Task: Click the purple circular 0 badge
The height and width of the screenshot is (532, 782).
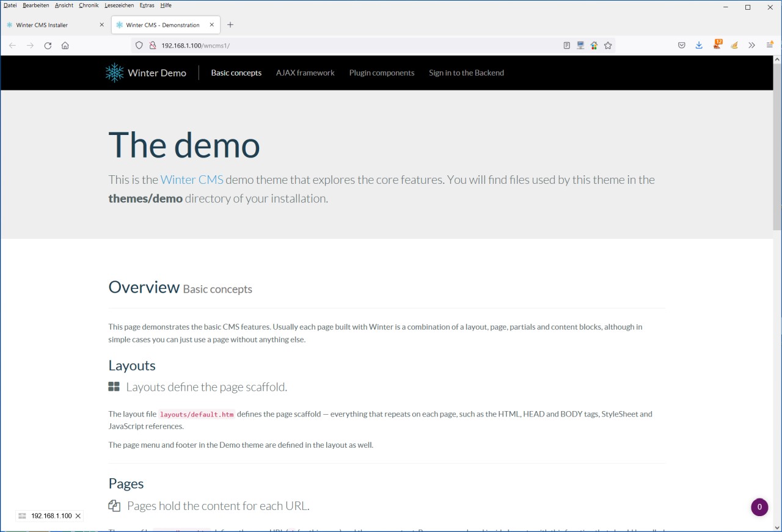Action: click(x=759, y=507)
